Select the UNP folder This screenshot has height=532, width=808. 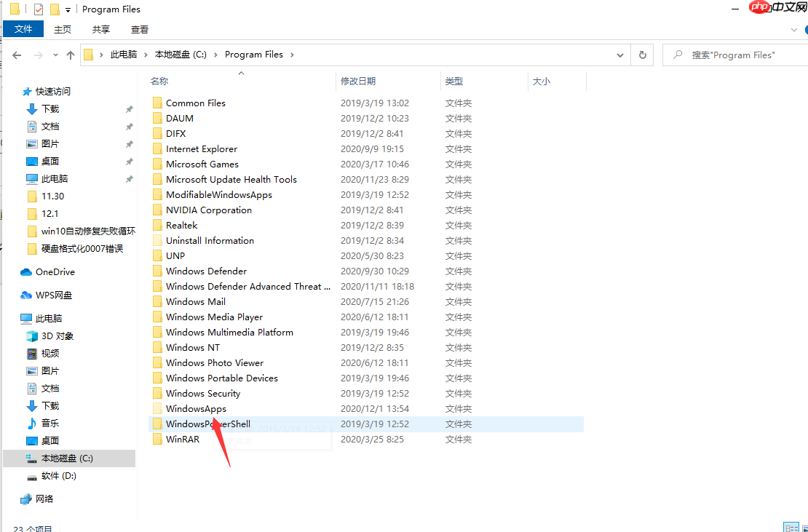point(175,256)
